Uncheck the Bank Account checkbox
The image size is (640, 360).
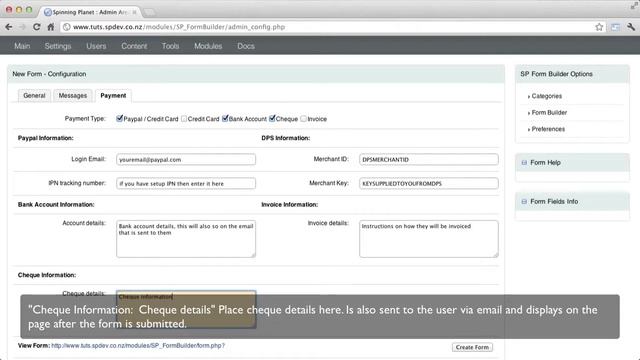point(225,119)
